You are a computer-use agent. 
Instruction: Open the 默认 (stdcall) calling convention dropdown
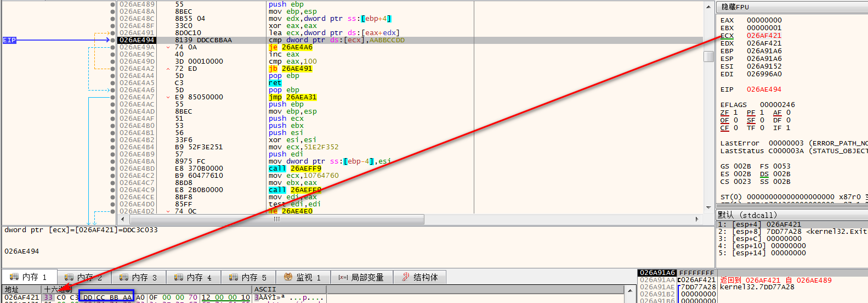pos(792,215)
